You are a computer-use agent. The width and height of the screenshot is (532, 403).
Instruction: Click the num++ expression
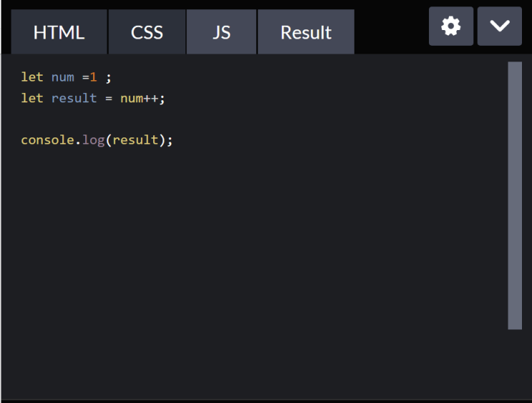pyautogui.click(x=139, y=98)
